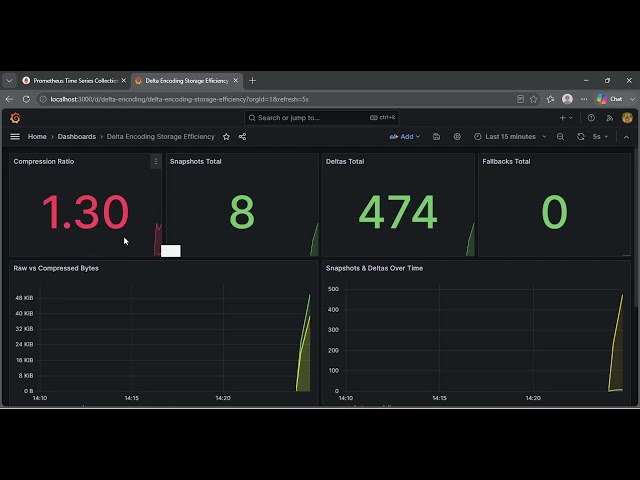Close the Prometheus Time Series tab

click(124, 81)
